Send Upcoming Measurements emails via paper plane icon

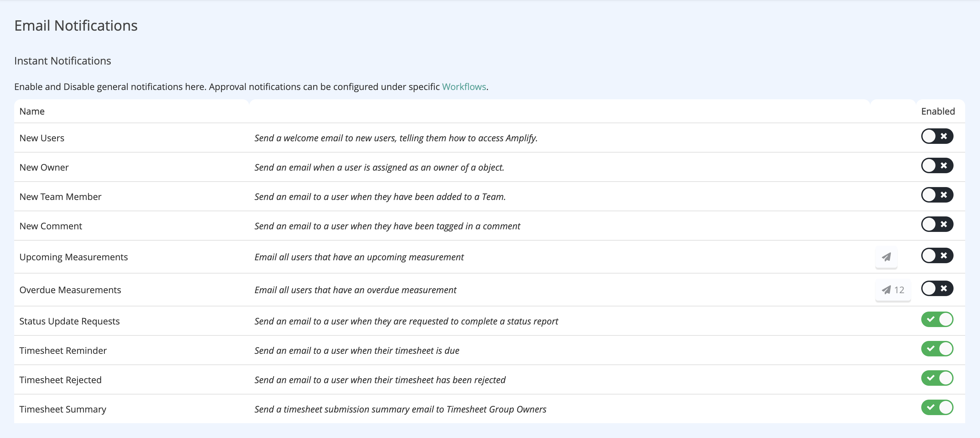886,257
